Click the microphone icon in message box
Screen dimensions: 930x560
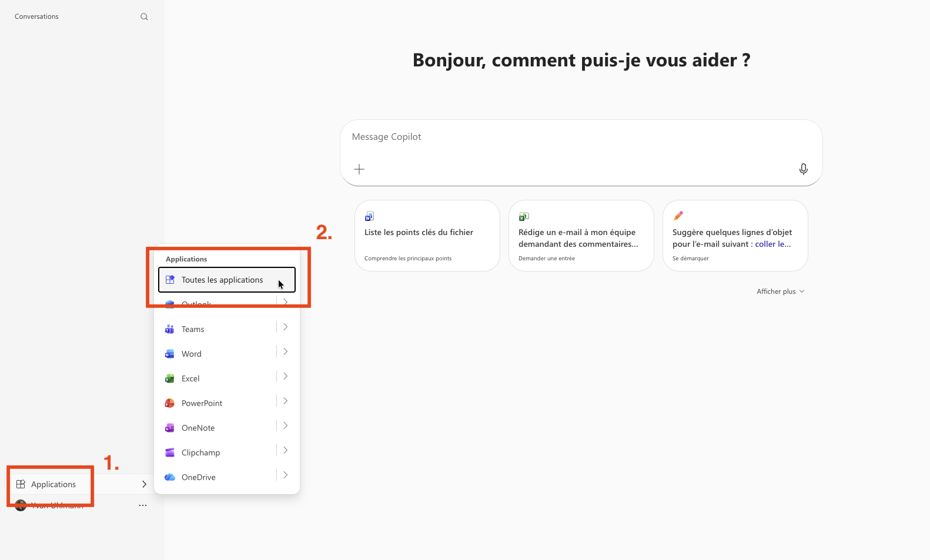pos(803,169)
